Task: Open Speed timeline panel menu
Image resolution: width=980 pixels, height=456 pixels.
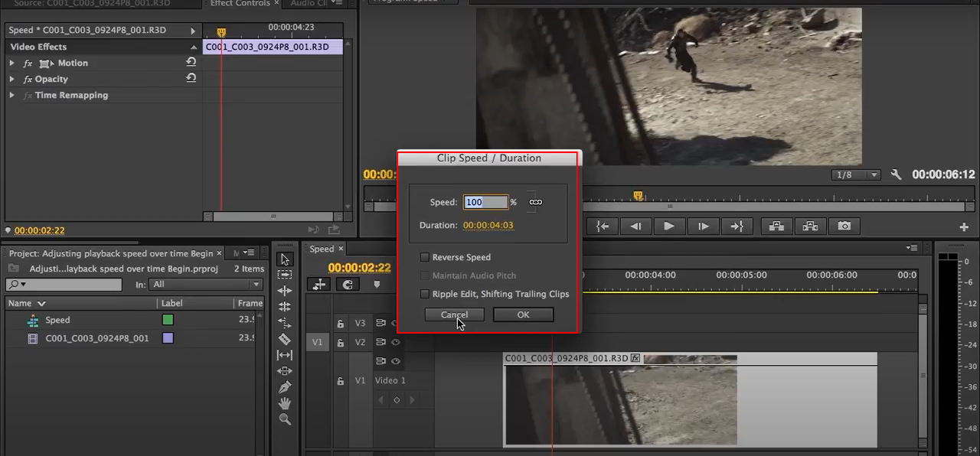Action: pyautogui.click(x=911, y=248)
